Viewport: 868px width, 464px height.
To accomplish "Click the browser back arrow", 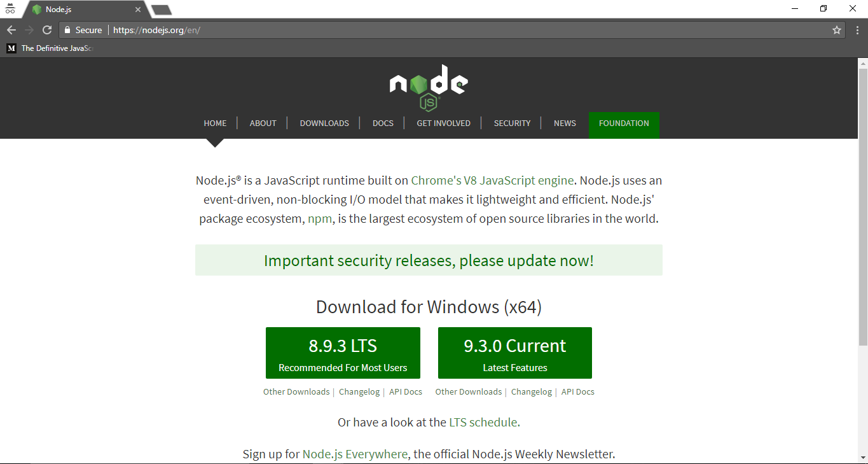I will pos(11,30).
